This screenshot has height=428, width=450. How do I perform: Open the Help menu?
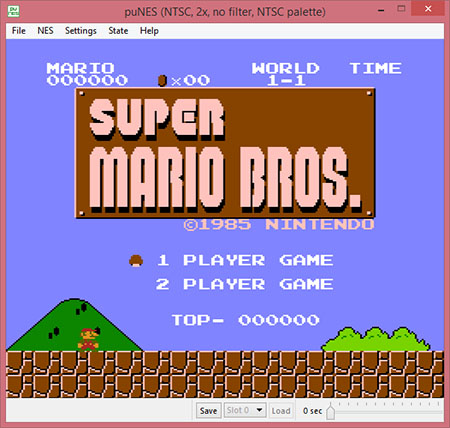[x=149, y=31]
